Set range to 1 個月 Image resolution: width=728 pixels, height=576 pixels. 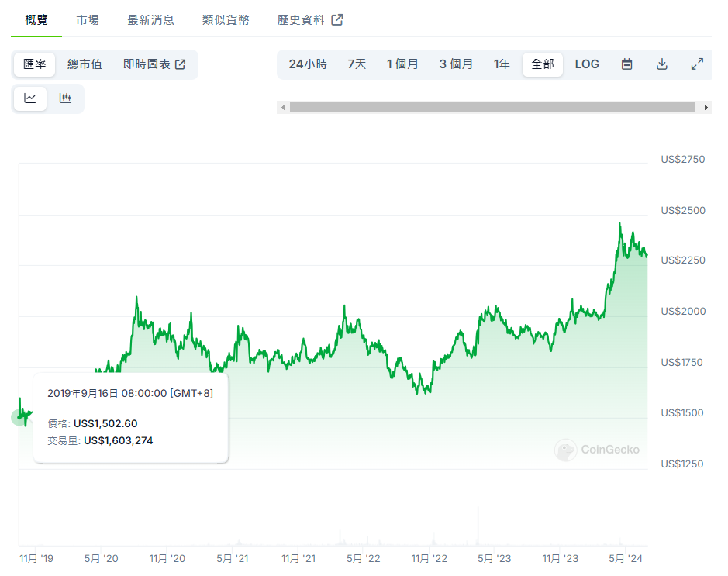402,64
